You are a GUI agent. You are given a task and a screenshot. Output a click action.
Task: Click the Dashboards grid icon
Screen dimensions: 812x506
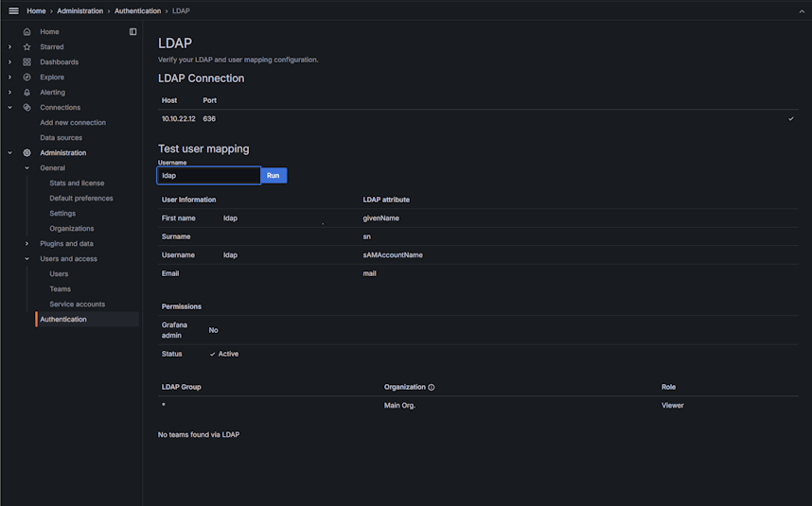click(27, 62)
